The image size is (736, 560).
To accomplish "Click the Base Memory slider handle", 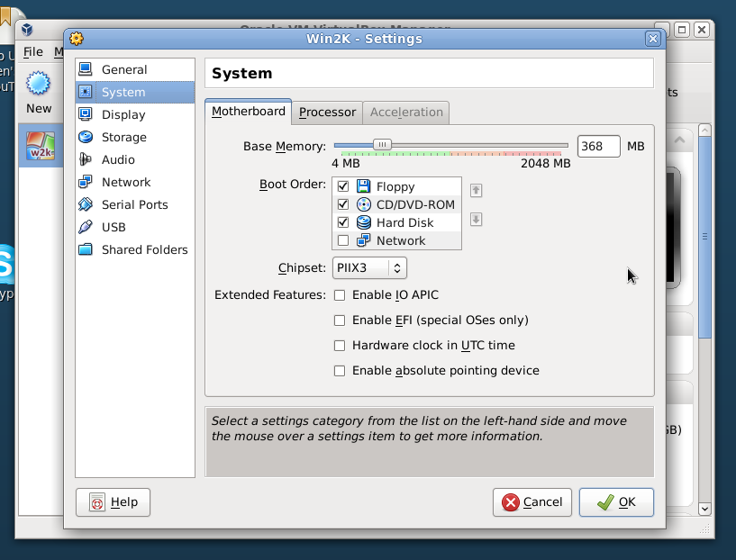I will click(382, 144).
